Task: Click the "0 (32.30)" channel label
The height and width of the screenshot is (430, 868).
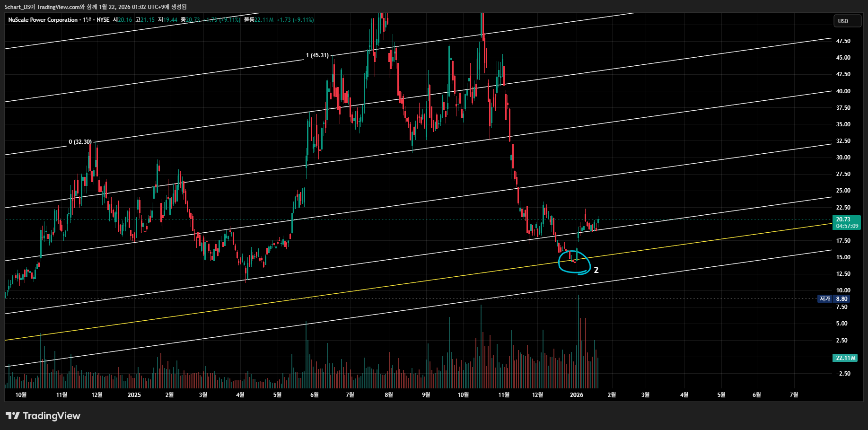Action: point(80,142)
